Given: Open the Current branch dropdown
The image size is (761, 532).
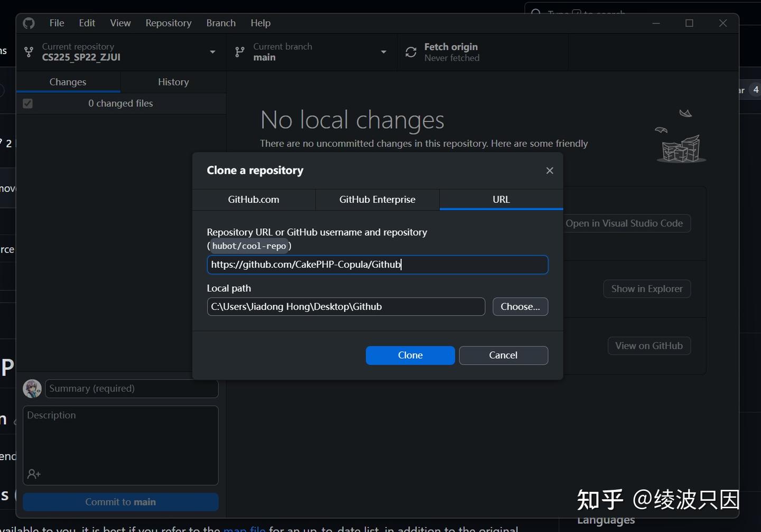Looking at the screenshot, I should tap(383, 52).
